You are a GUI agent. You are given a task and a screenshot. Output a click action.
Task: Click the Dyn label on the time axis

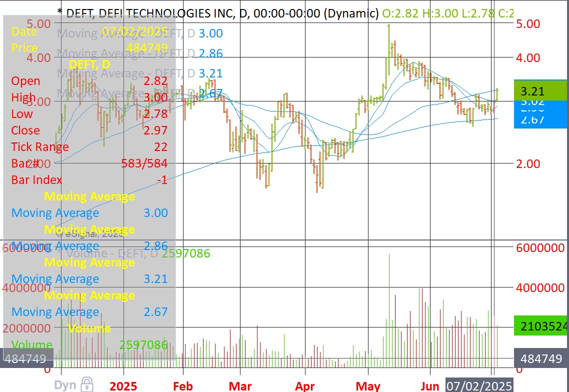tap(65, 385)
